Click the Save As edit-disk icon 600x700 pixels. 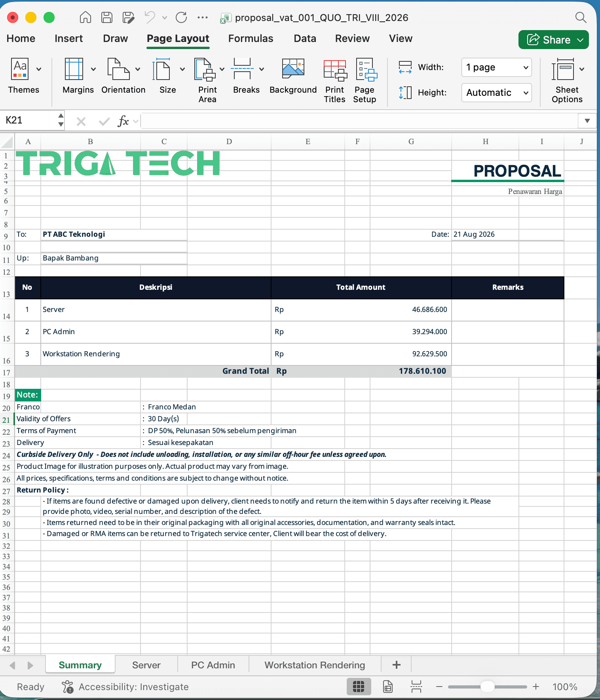click(128, 17)
